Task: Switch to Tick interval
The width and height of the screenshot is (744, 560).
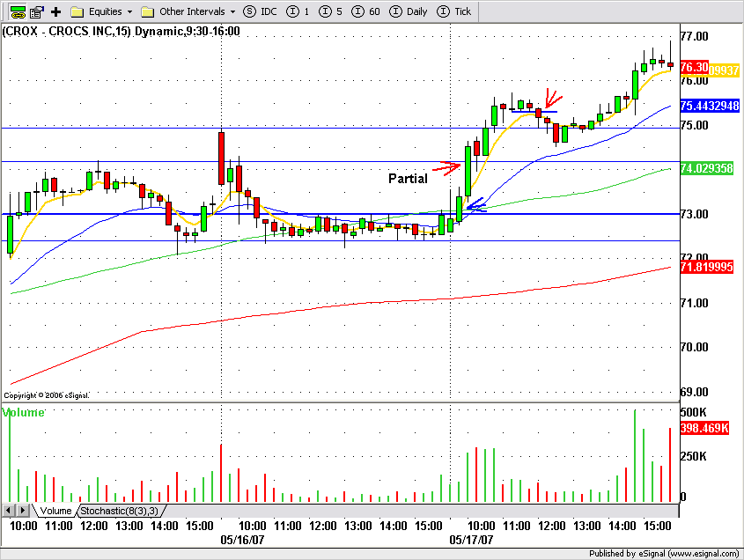Action: coord(453,11)
